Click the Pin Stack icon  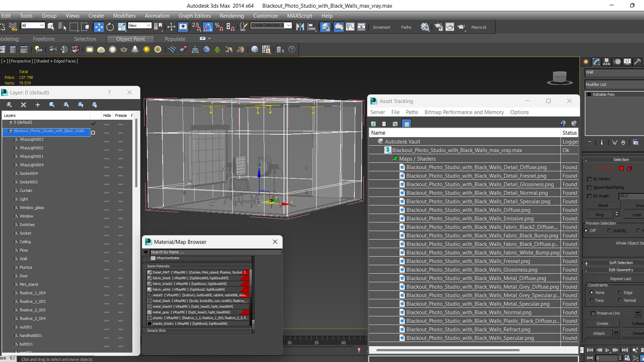(x=590, y=142)
